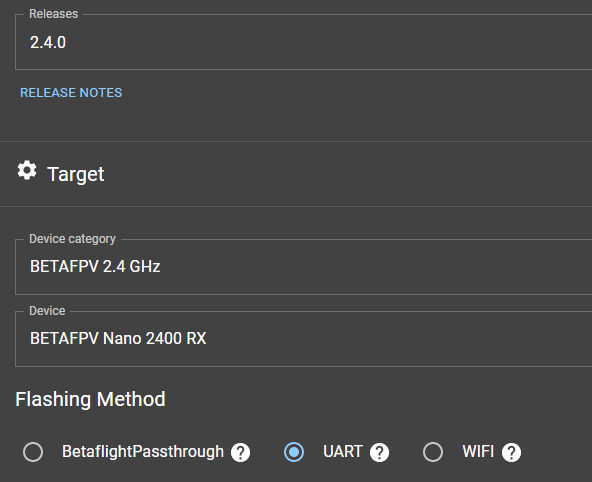The width and height of the screenshot is (592, 482).
Task: Click the 2.4.0 release version text
Action: click(48, 42)
